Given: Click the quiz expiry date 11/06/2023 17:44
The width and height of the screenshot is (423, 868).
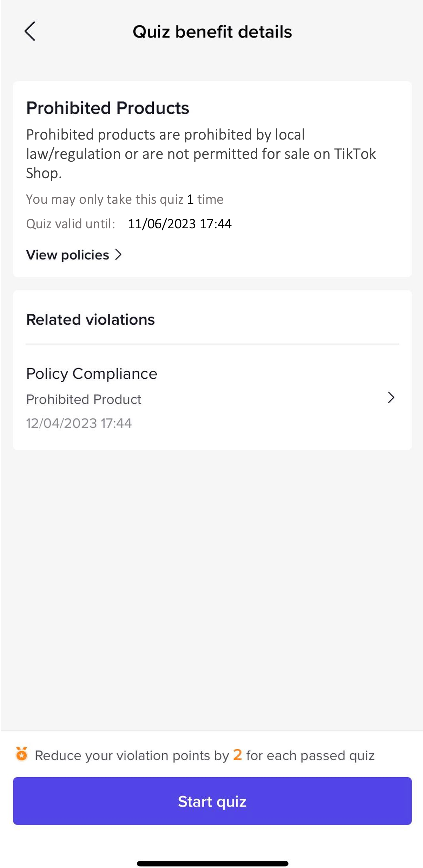Looking at the screenshot, I should coord(179,224).
